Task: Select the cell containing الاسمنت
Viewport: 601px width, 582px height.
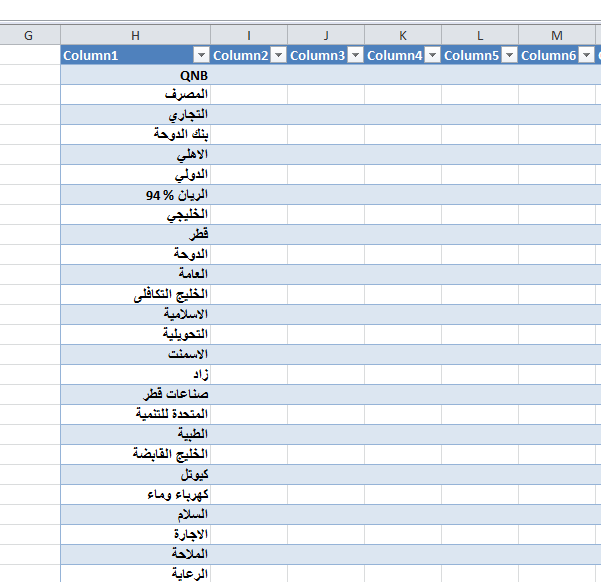Action: coord(135,355)
